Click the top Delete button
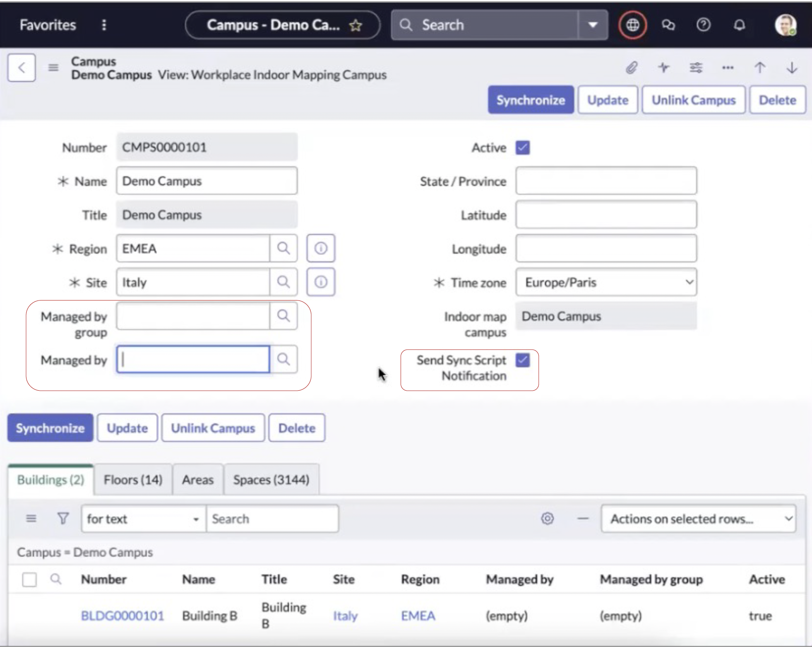This screenshot has width=812, height=649. pos(777,100)
